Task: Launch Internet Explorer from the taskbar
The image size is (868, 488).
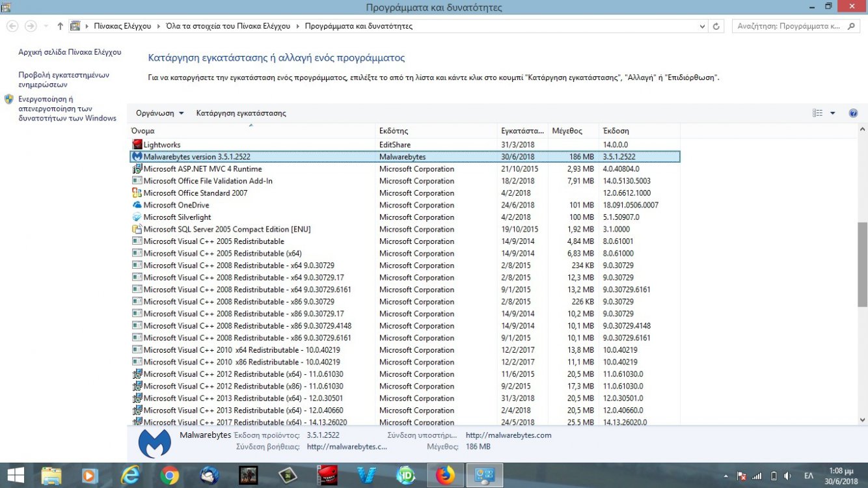Action: 130,476
